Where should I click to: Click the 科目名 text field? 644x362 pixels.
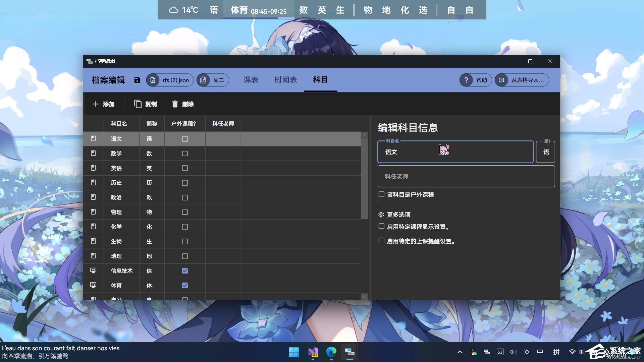455,152
